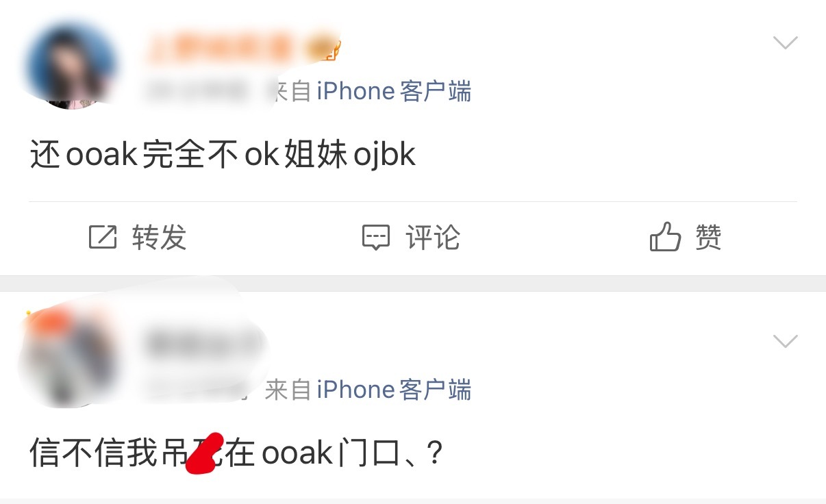This screenshot has width=826, height=504.
Task: Expand the second post's chevron options
Action: (x=785, y=340)
